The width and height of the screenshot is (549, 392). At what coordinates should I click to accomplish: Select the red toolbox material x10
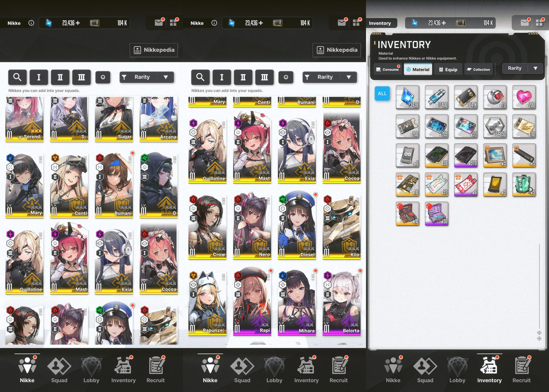click(408, 214)
